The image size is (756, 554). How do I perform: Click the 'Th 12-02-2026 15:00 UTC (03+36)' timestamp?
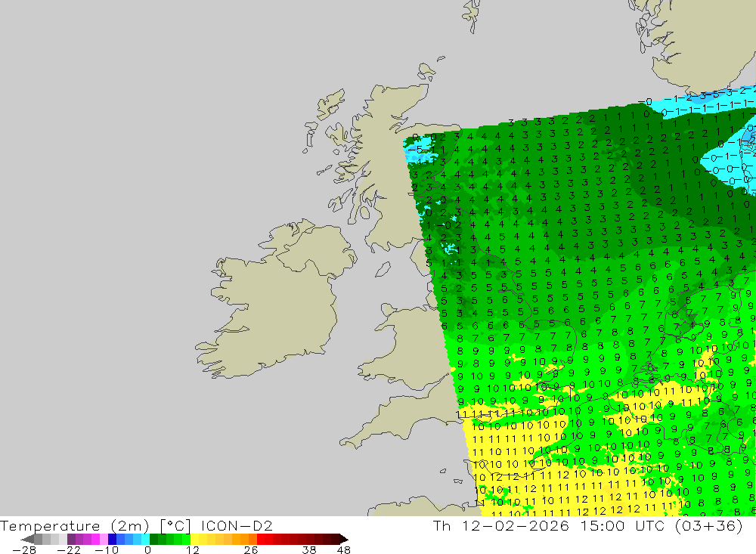pyautogui.click(x=587, y=525)
